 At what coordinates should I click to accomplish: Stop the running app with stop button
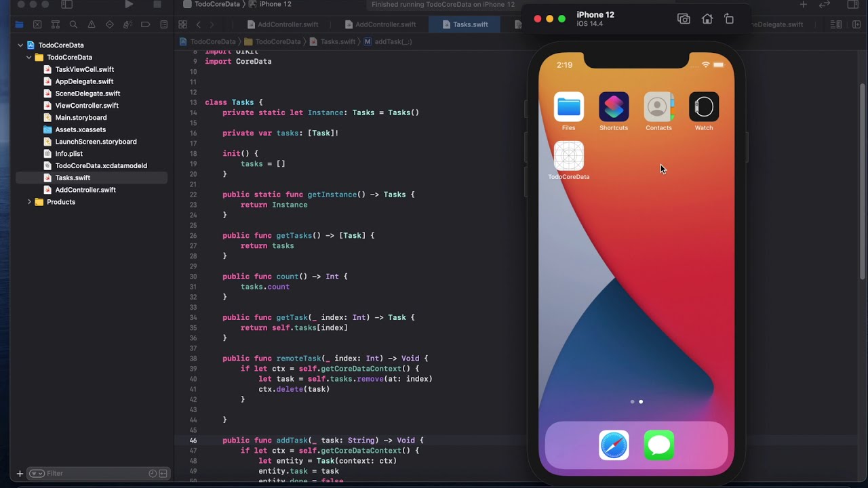(x=157, y=4)
